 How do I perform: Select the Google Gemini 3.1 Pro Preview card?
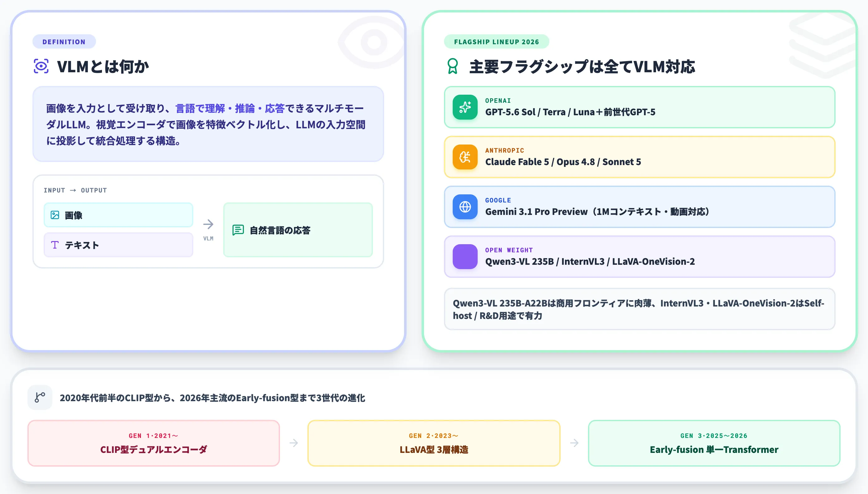coord(639,207)
